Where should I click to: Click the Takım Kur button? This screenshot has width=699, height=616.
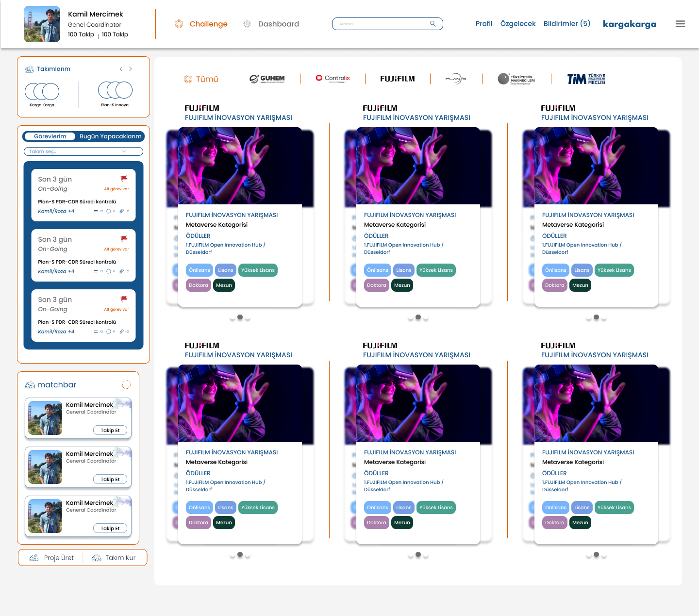(x=114, y=558)
